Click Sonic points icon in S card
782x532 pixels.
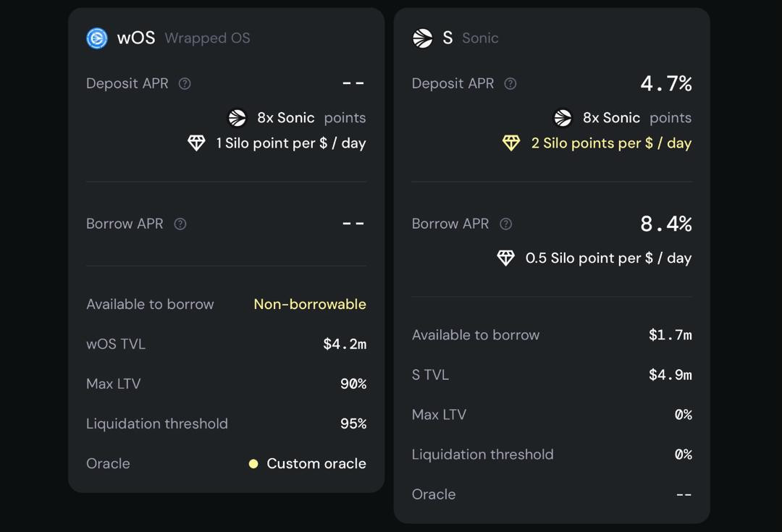(x=563, y=118)
